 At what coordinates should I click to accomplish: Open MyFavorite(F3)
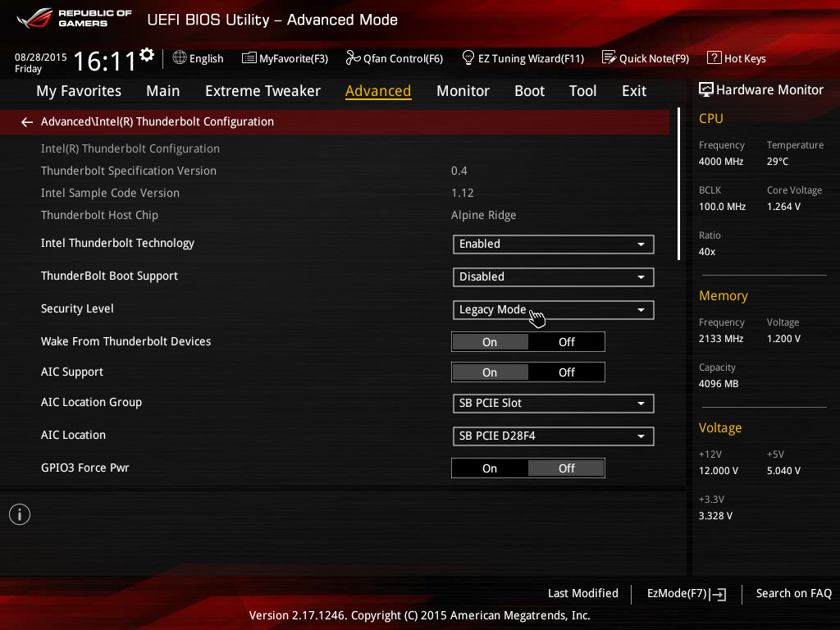click(x=285, y=58)
